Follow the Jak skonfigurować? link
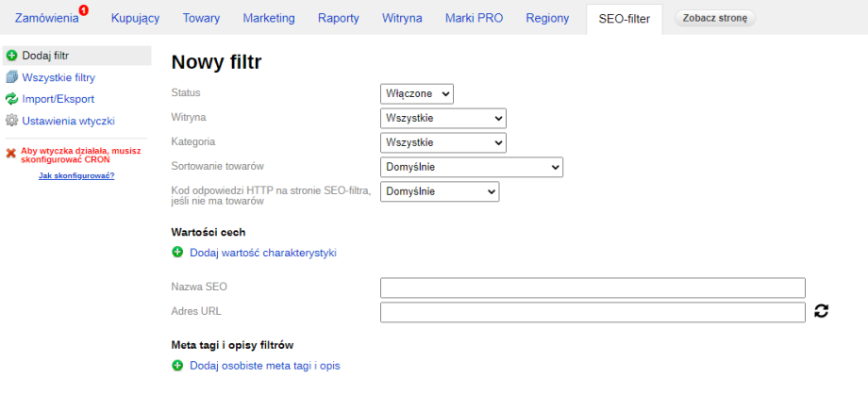 coord(76,175)
